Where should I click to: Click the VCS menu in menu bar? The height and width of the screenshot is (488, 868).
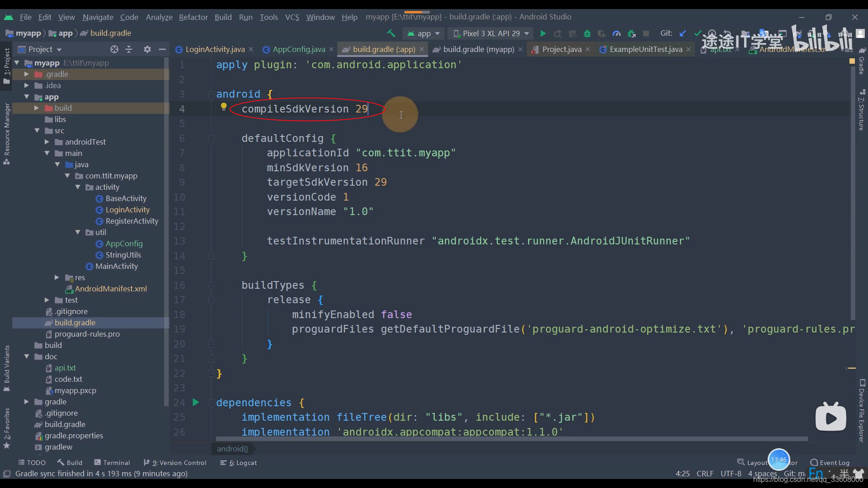pyautogui.click(x=292, y=17)
